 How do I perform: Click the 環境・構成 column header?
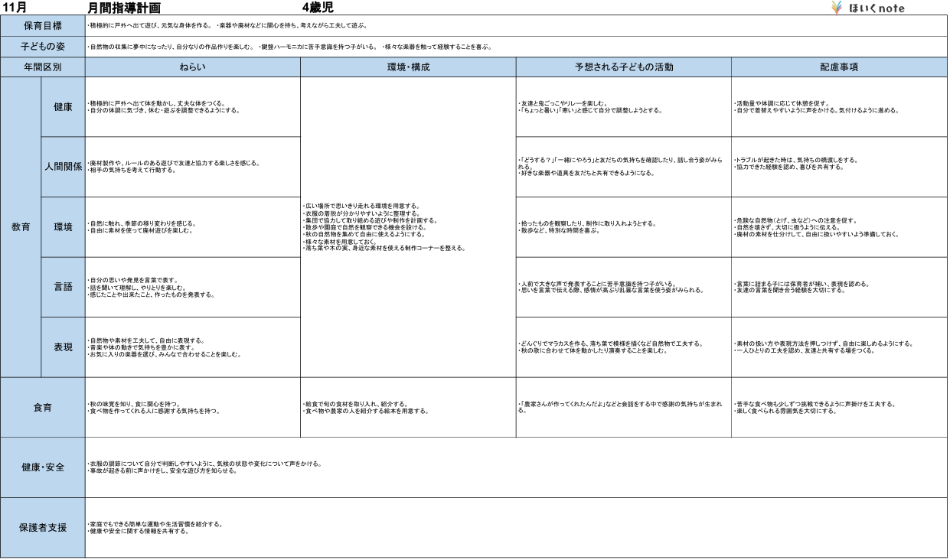(x=408, y=67)
